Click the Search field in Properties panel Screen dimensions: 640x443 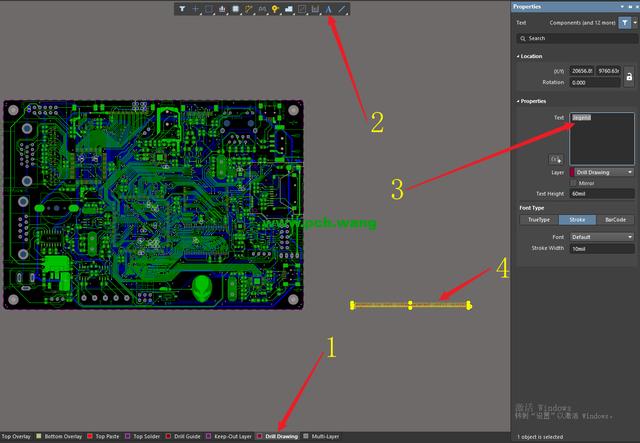576,38
